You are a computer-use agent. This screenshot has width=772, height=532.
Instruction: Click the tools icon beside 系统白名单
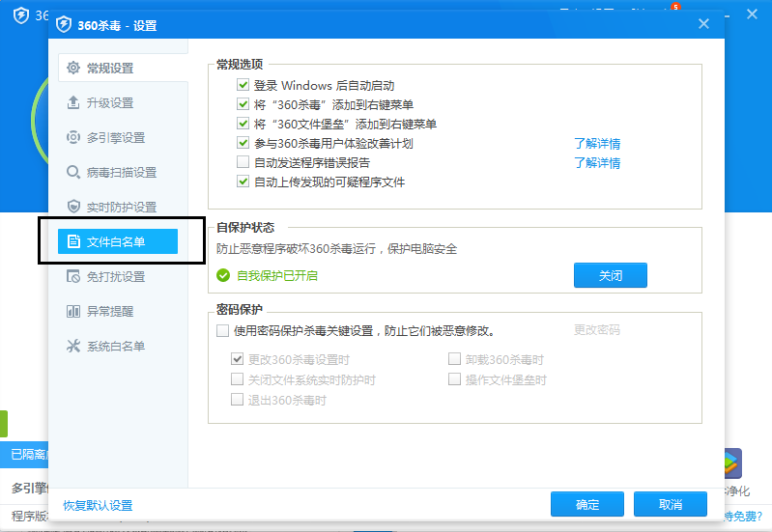72,346
